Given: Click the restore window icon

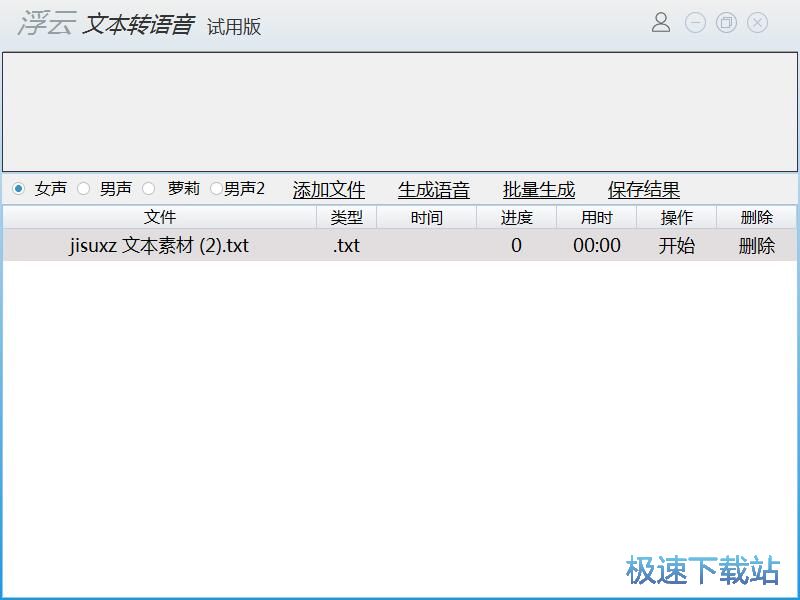Looking at the screenshot, I should click(726, 23).
